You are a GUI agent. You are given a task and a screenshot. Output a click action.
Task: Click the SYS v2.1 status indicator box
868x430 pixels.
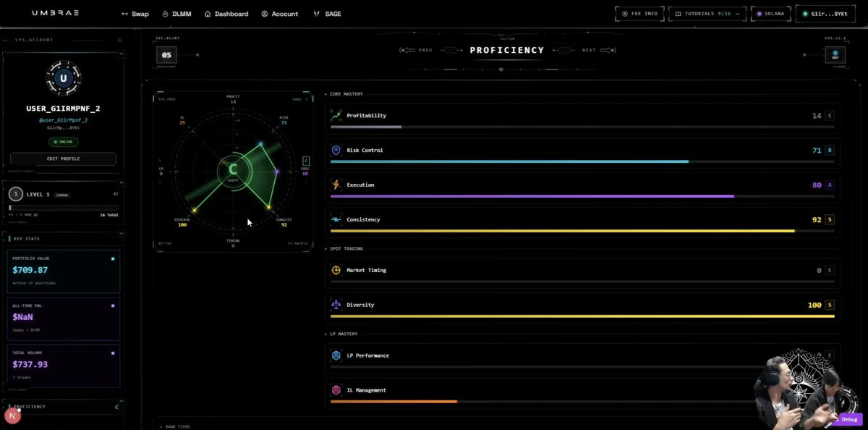pos(835,55)
